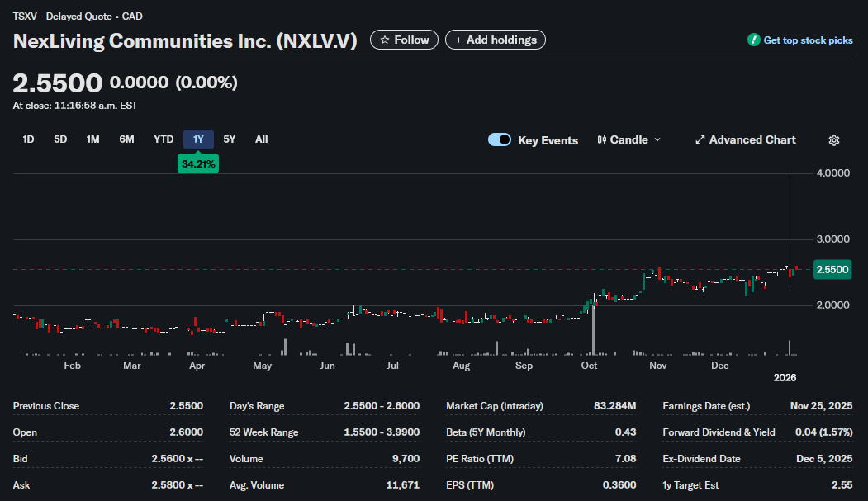Image resolution: width=868 pixels, height=501 pixels.
Task: Click the Open value 2.6000
Action: click(186, 432)
